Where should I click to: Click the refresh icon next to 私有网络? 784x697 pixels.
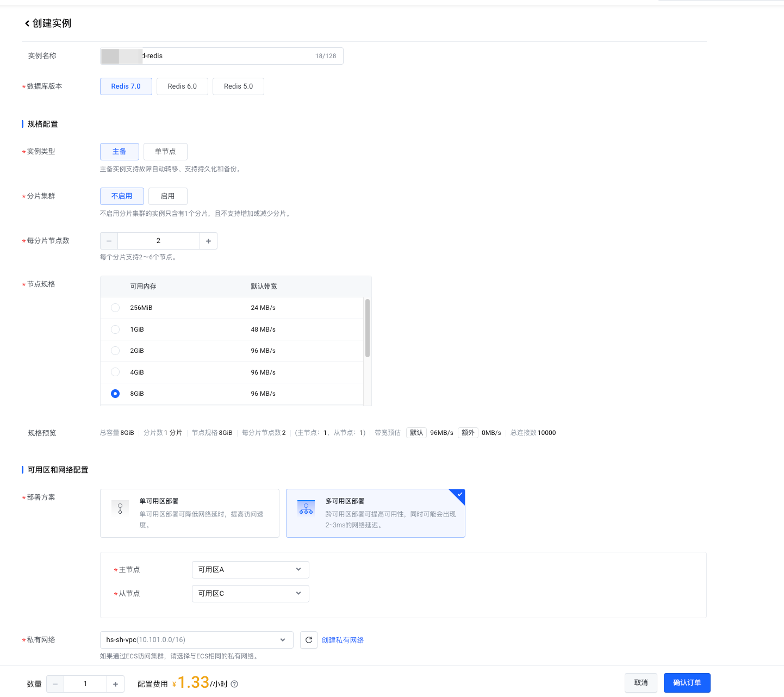(309, 640)
